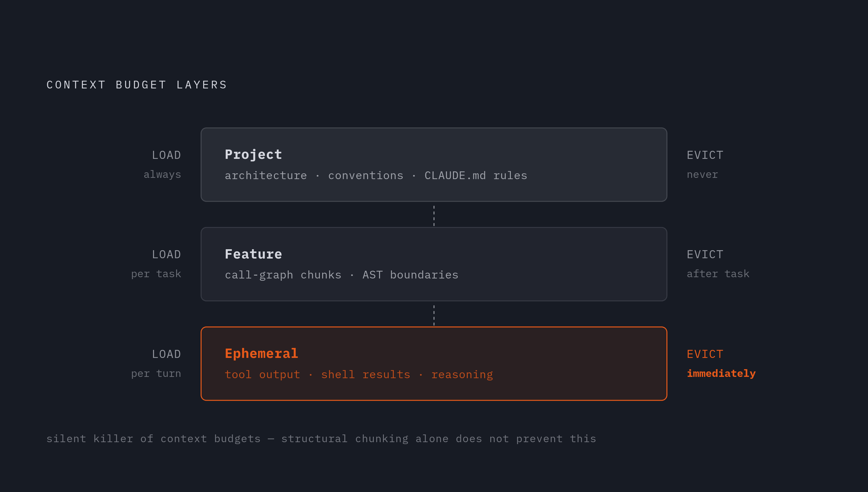
Task: Click the LOAD per task label
Action: click(x=156, y=264)
